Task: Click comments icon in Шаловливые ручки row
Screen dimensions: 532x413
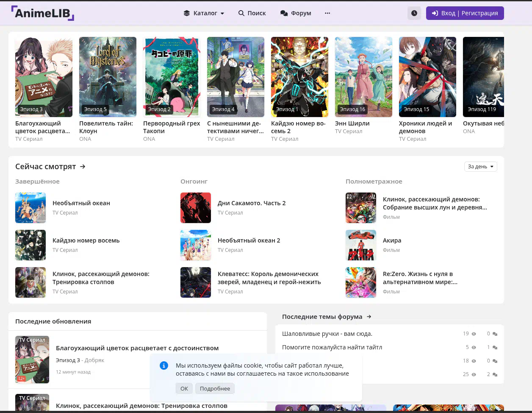Action: [495, 334]
